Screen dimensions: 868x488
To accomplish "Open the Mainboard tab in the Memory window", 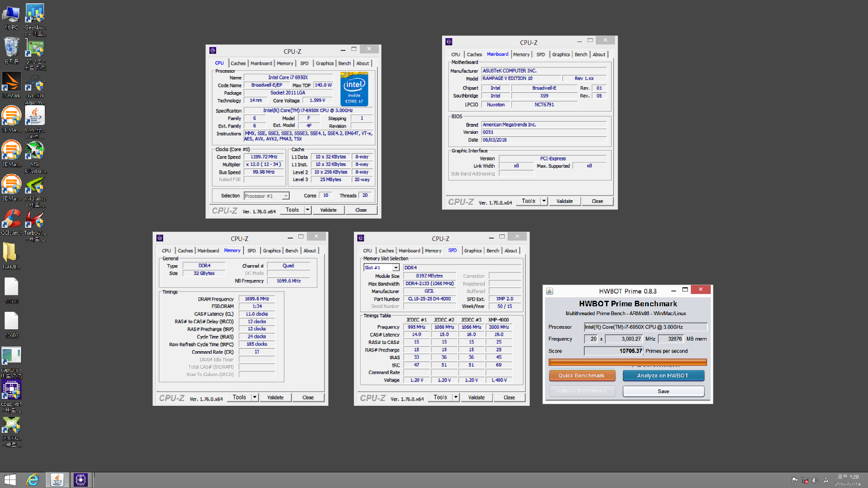I will click(x=208, y=251).
